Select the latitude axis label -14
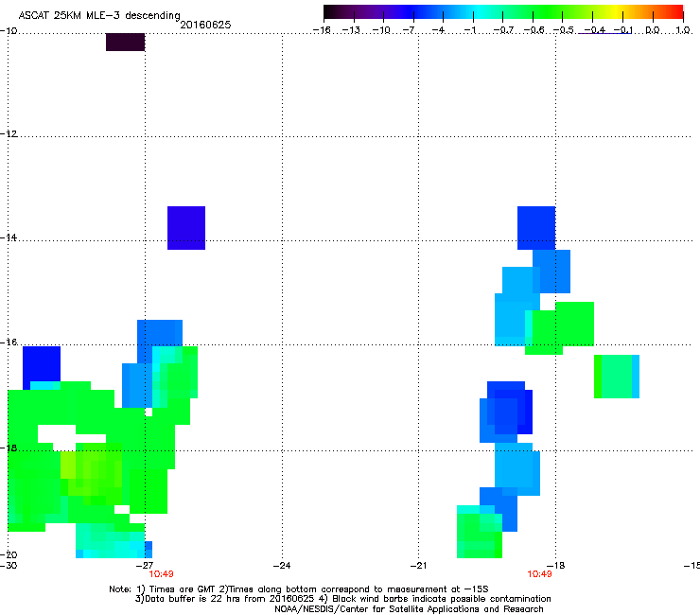This screenshot has height=615, width=700. 9,237
